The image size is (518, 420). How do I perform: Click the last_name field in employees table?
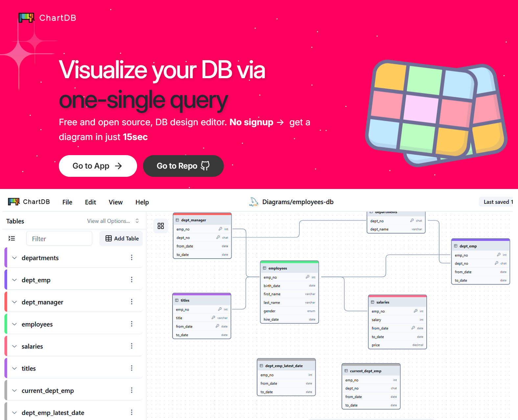(290, 302)
